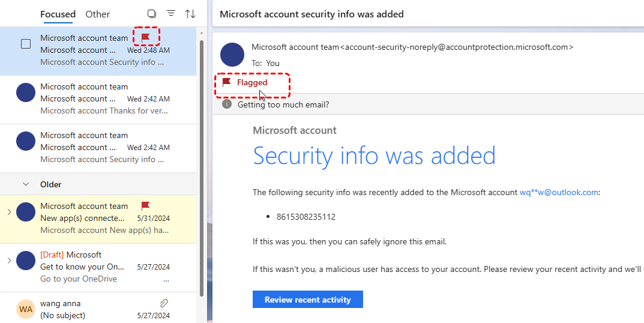Click the sort order arrows icon
The width and height of the screenshot is (644, 323).
(190, 14)
